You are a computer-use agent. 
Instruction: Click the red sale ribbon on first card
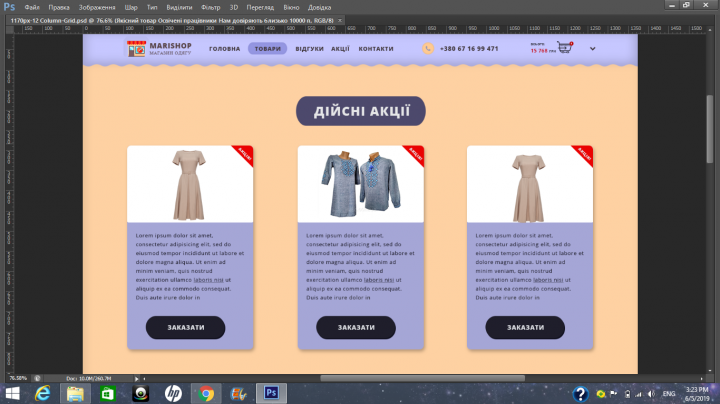coord(245,154)
